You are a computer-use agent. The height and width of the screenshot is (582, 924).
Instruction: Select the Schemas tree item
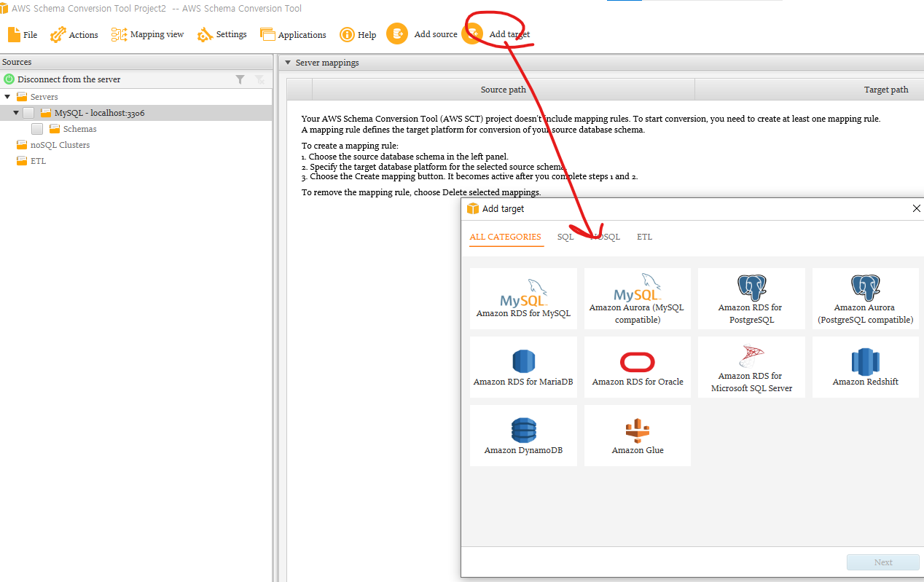point(79,129)
